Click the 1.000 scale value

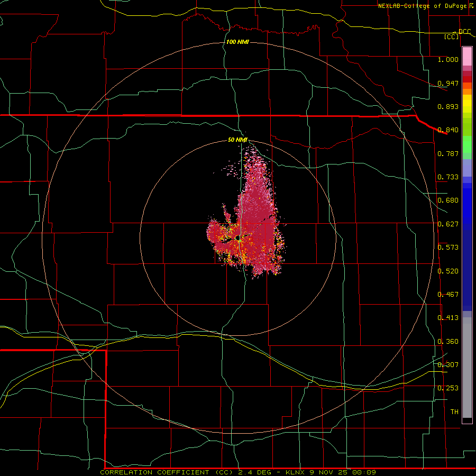click(448, 59)
